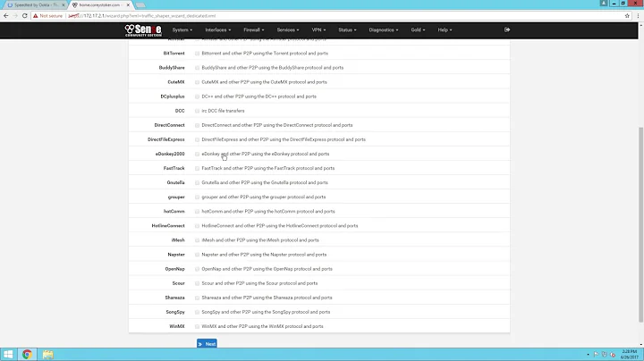644x361 pixels.
Task: Check the iMesh checkbox
Action: [x=197, y=240]
